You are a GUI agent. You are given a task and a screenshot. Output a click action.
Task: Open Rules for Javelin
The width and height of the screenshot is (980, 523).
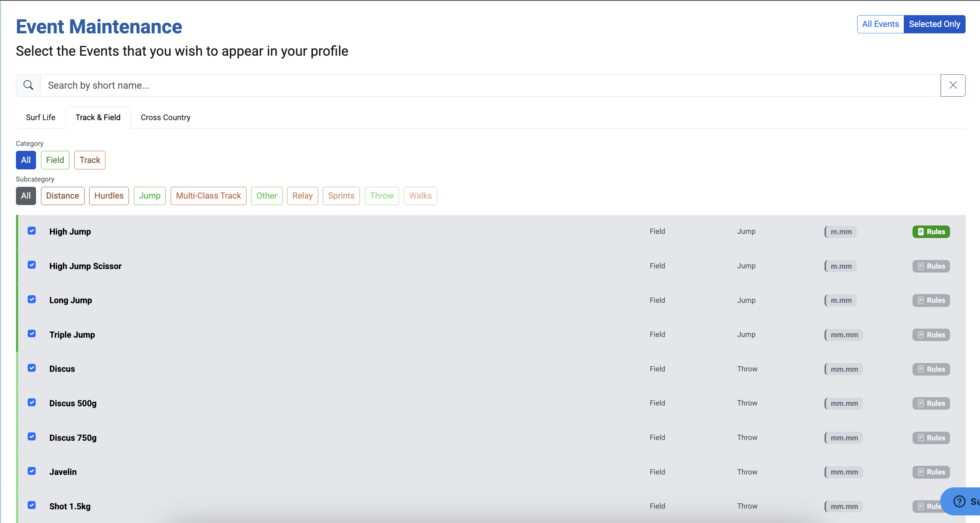coord(931,472)
